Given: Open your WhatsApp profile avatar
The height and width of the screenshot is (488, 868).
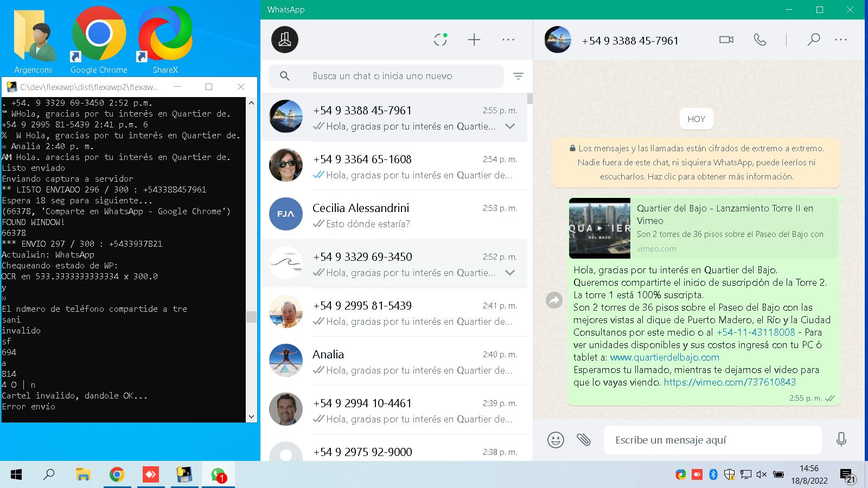Looking at the screenshot, I should (x=285, y=40).
